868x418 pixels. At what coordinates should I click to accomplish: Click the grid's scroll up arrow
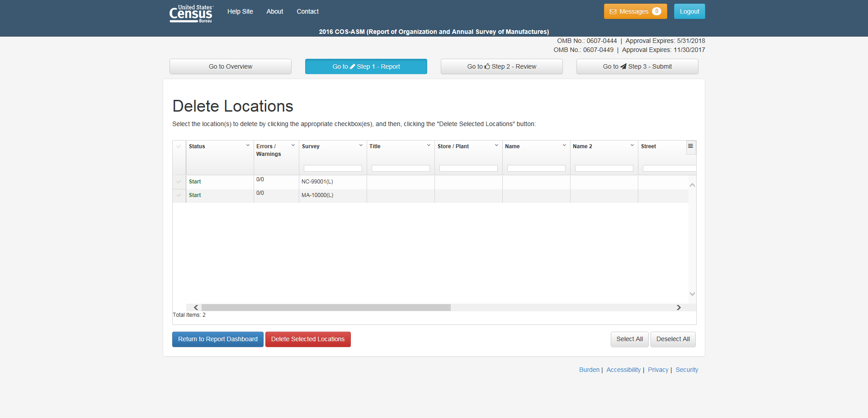[692, 185]
